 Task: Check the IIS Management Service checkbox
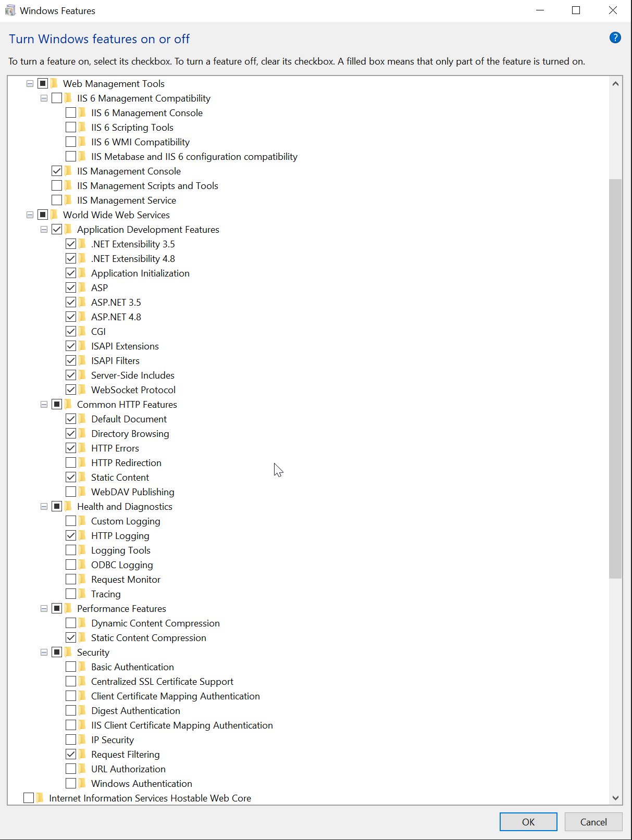(x=57, y=200)
